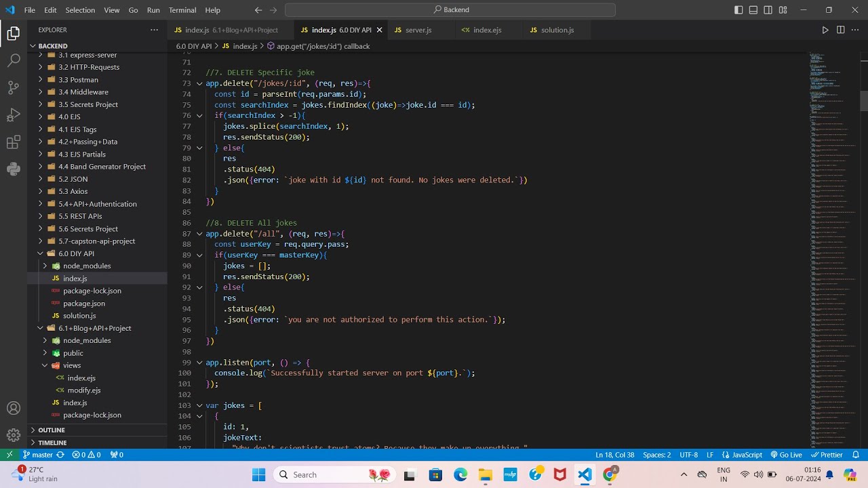Open the Accounts icon in activity bar
The image size is (868, 488).
click(14, 408)
